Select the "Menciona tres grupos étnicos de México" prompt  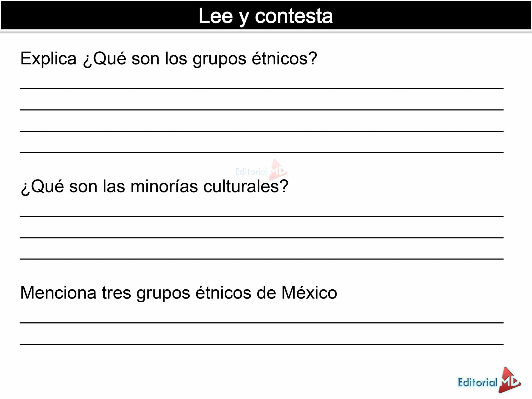point(178,293)
